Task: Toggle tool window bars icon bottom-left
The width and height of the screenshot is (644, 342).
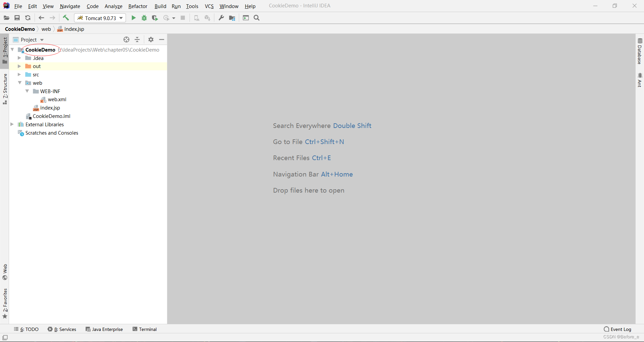Action: coord(5,337)
